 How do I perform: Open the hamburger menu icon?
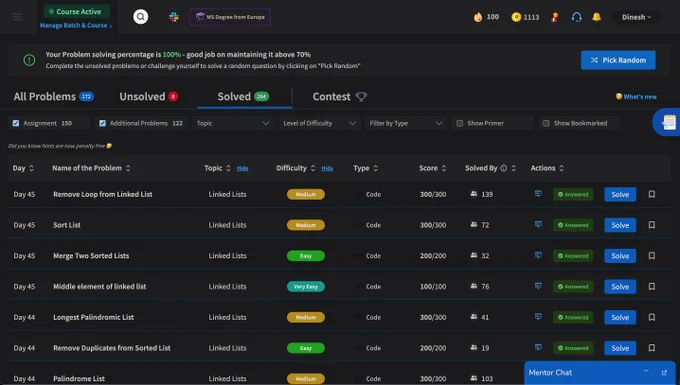point(17,17)
